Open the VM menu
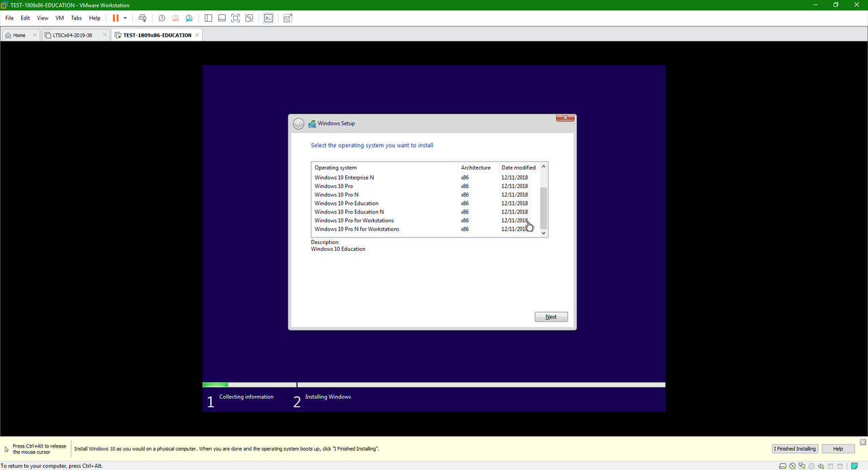Viewport: 868px width, 470px height. [x=60, y=18]
